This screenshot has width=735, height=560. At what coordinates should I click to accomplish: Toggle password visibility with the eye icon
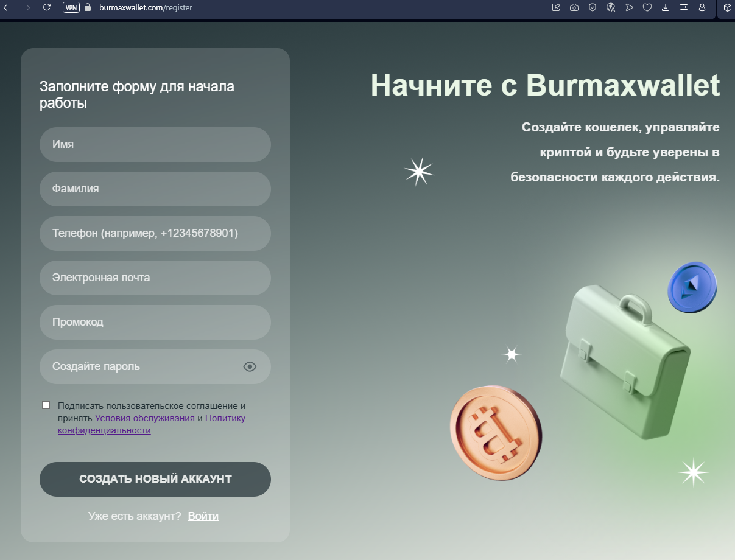249,366
